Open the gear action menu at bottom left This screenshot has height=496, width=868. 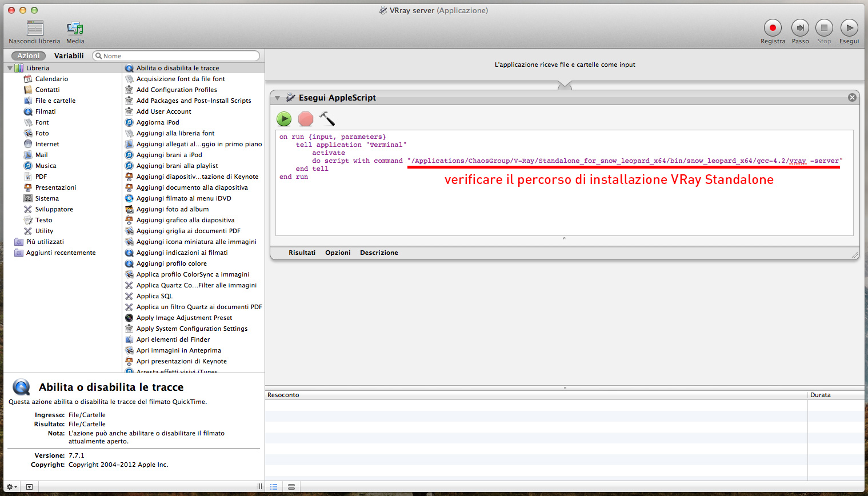point(11,487)
